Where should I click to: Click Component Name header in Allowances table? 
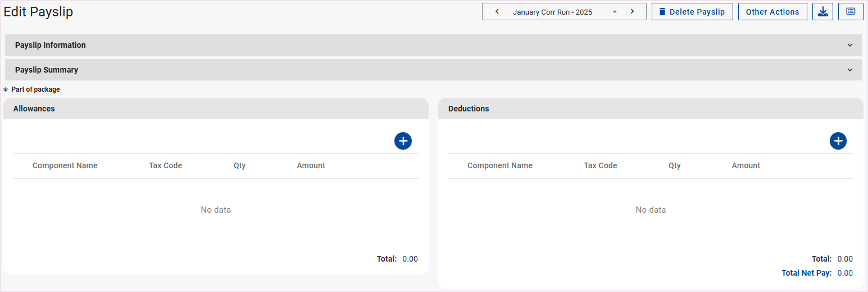(x=65, y=165)
